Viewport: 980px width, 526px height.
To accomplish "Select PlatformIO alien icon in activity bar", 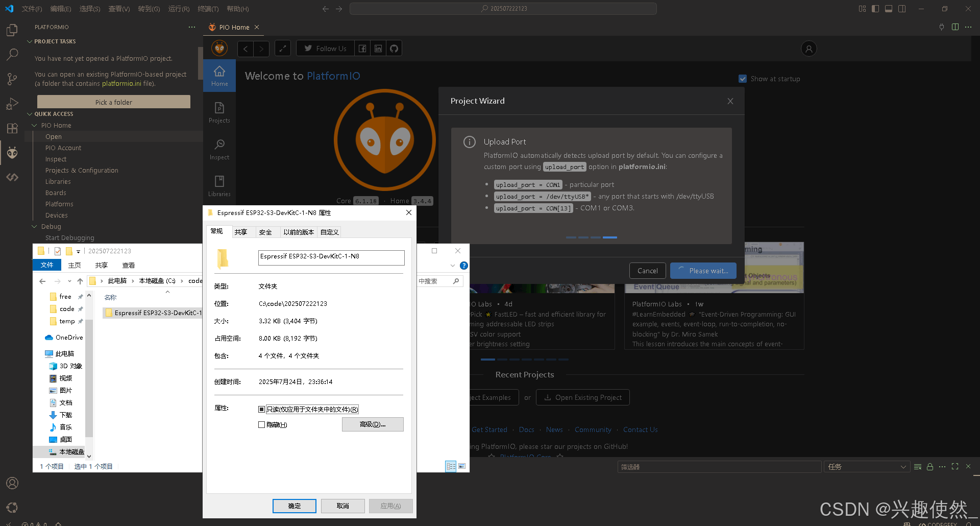I will pyautogui.click(x=12, y=153).
